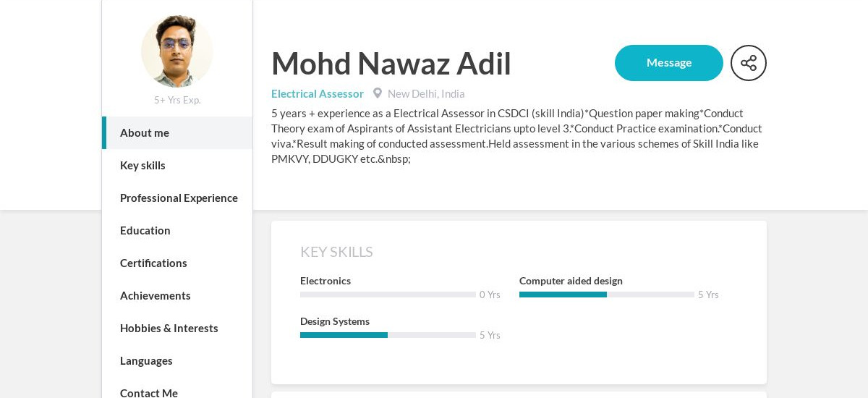
Task: Send a message with Message button
Action: 669,63
